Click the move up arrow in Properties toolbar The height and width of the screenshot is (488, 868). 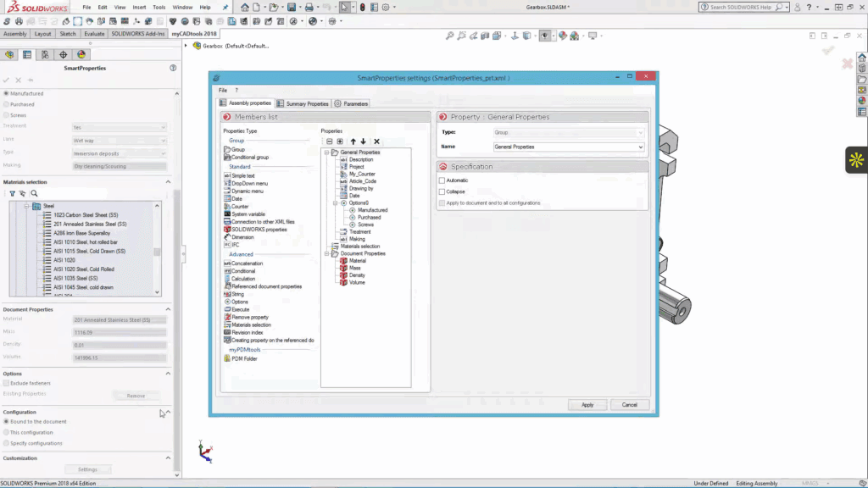[353, 141]
